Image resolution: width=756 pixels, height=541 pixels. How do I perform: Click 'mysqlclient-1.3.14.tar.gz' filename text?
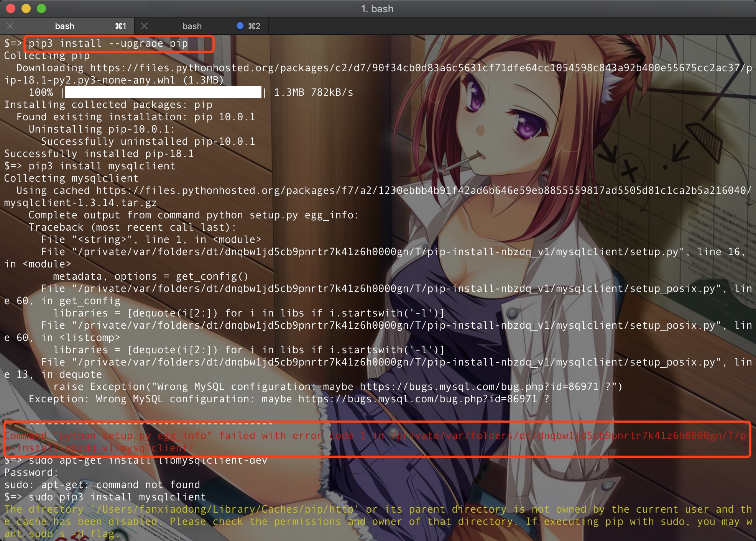coord(81,203)
